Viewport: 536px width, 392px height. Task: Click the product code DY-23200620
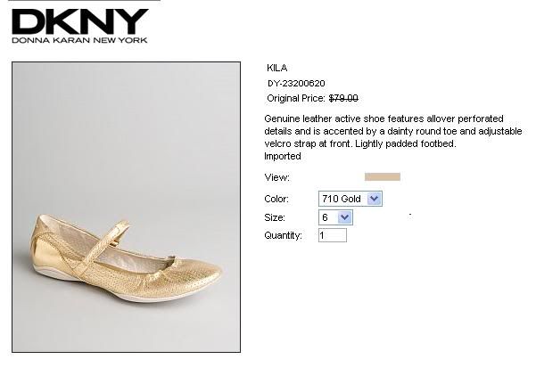[x=296, y=84]
